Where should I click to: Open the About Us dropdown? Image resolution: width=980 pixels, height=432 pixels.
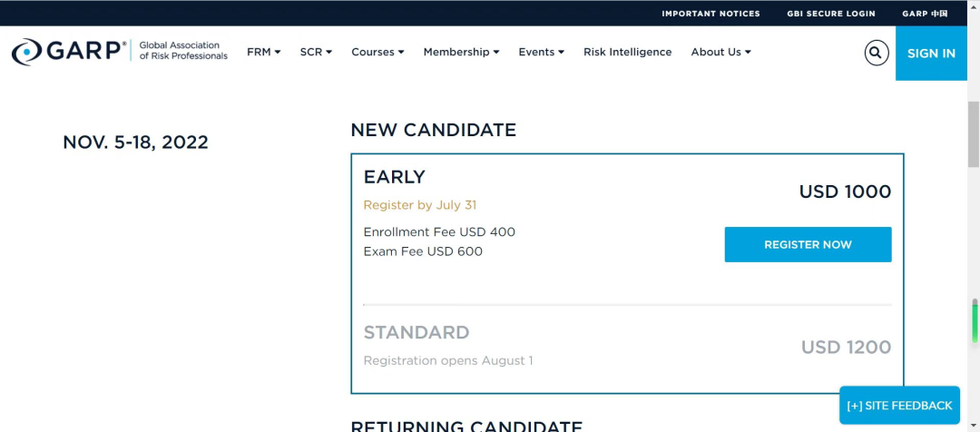pyautogui.click(x=720, y=53)
